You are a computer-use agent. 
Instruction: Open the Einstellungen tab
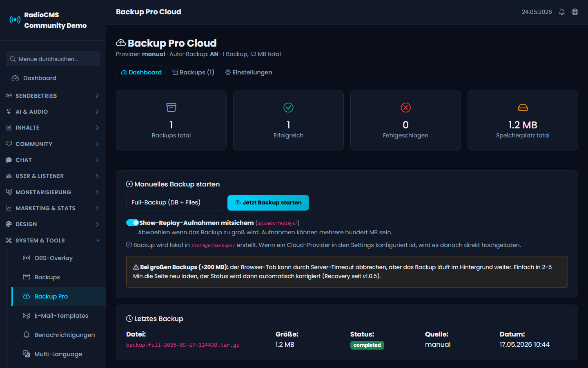[x=249, y=72]
